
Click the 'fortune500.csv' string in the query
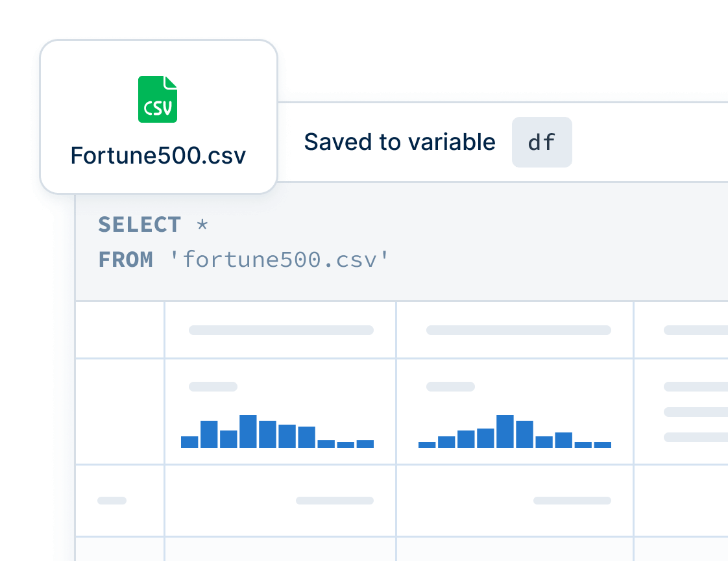279,260
